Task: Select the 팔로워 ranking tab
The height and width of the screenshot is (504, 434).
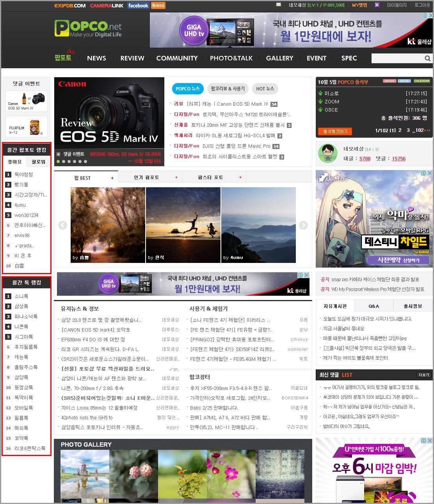Action: click(x=38, y=161)
